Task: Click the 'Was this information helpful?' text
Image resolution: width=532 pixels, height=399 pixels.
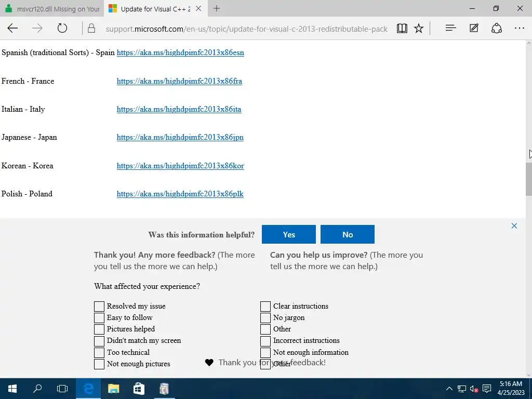Action: (201, 235)
